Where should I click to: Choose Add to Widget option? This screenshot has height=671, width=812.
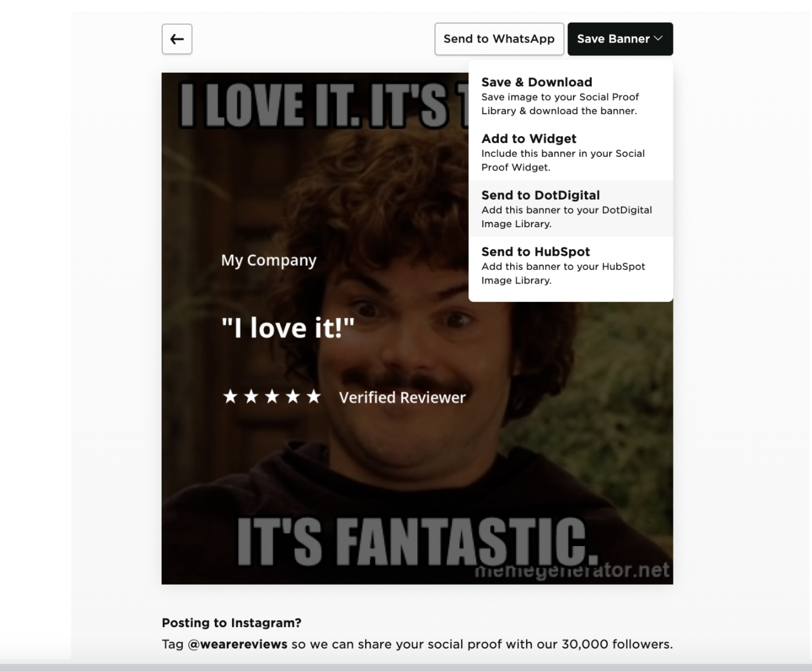[x=571, y=152]
